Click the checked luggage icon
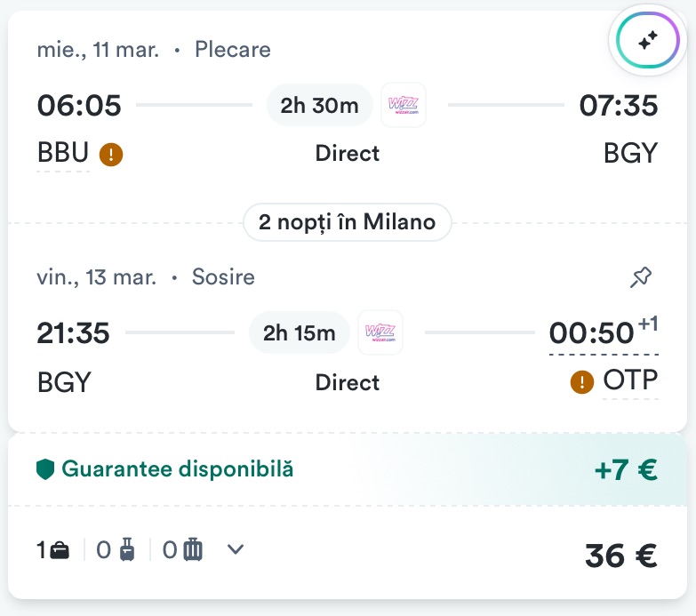Viewport: 696px width, 616px height. click(x=193, y=551)
